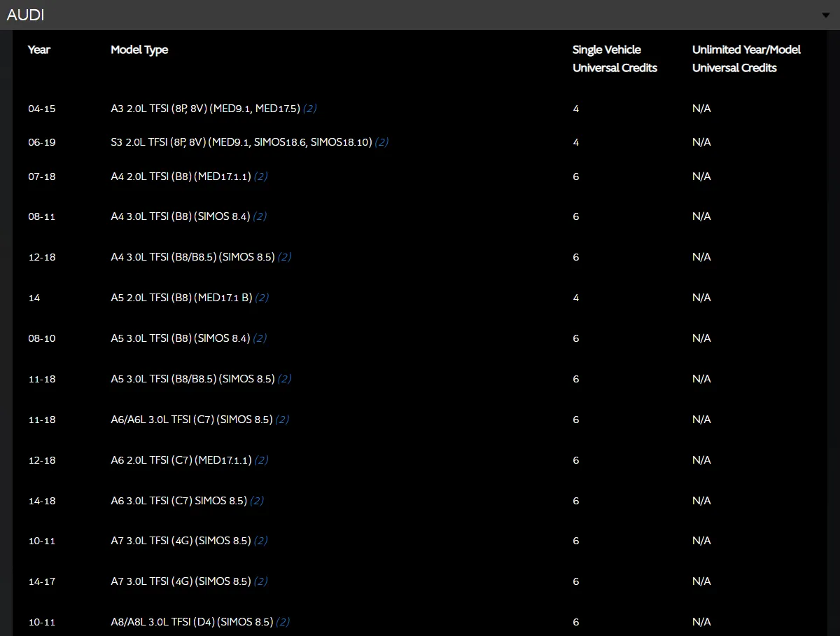Click year range 08-11
The height and width of the screenshot is (636, 840).
point(41,216)
